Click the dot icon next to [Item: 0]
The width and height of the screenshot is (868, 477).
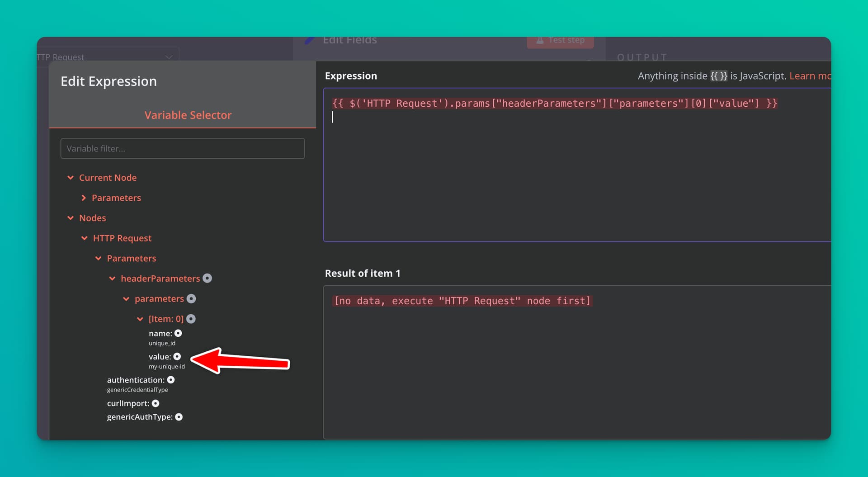click(x=191, y=319)
